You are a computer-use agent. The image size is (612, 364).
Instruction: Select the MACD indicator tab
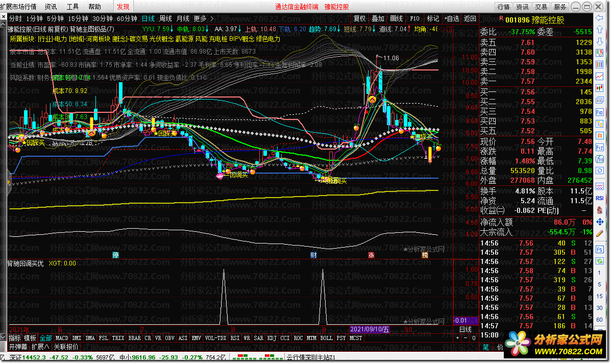62,338
